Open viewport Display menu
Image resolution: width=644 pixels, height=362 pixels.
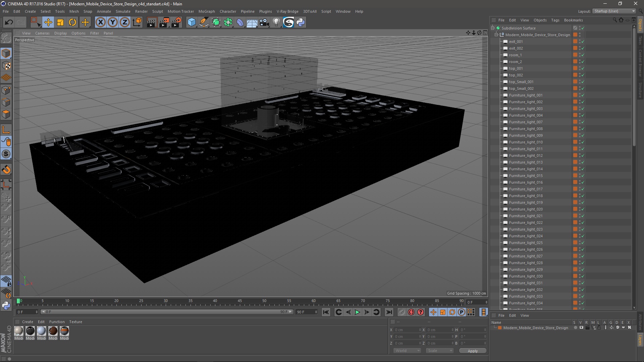point(60,33)
